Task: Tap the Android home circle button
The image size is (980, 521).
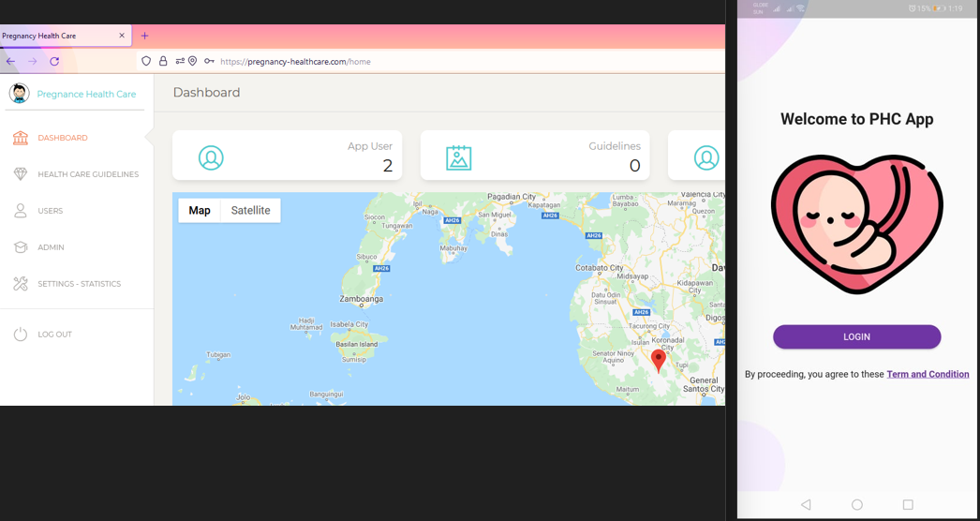Action: tap(857, 504)
